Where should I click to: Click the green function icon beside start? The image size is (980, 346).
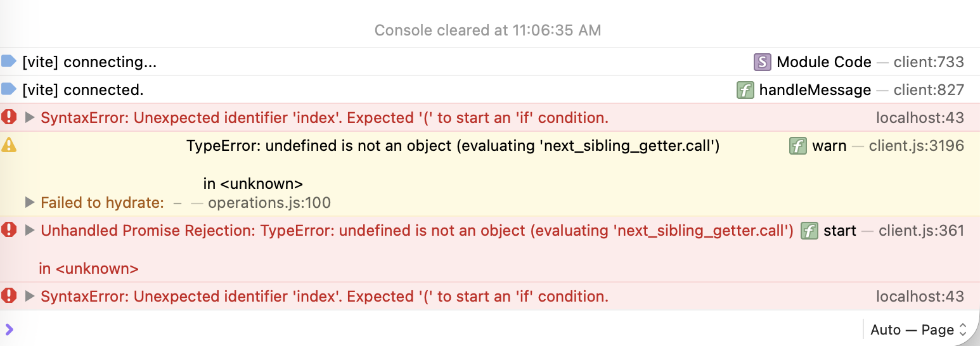[x=809, y=231]
